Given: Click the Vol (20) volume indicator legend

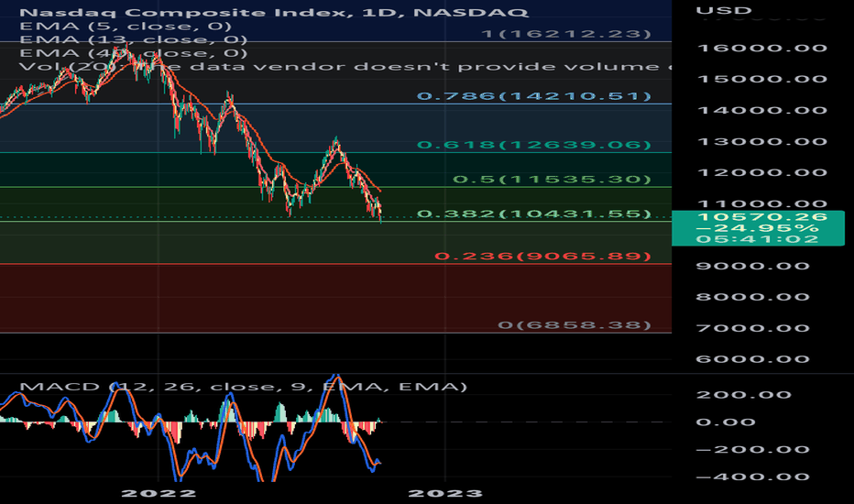Looking at the screenshot, I should 345,67.
